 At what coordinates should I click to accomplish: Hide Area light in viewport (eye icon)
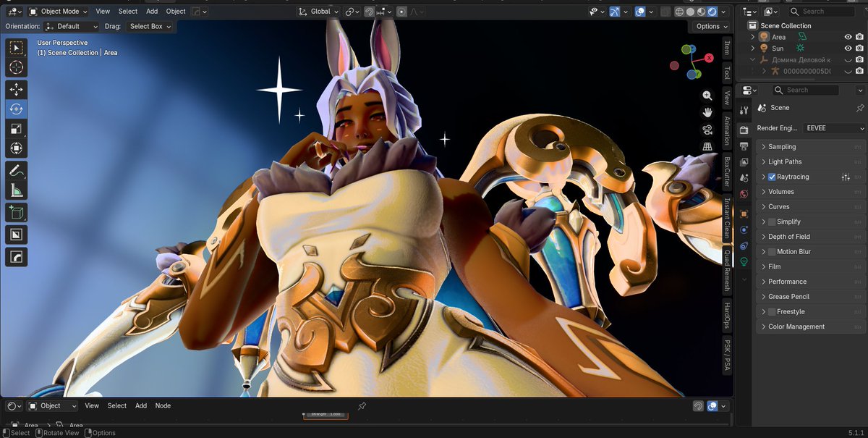848,37
